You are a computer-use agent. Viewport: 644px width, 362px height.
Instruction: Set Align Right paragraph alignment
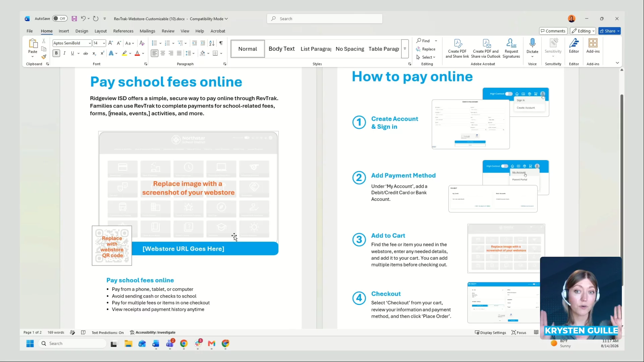click(x=171, y=53)
